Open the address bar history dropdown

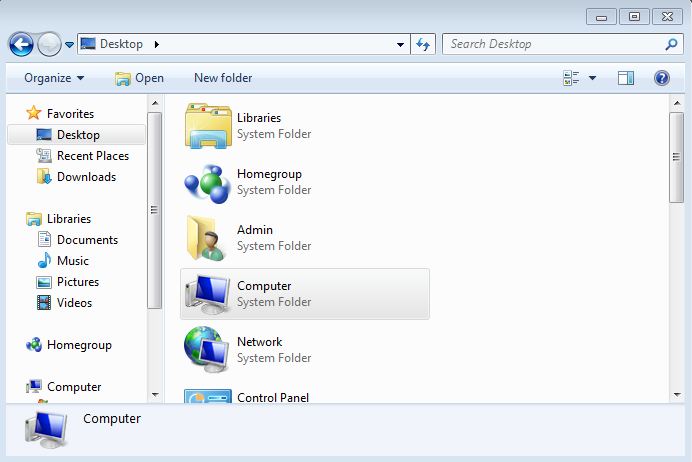[x=400, y=44]
